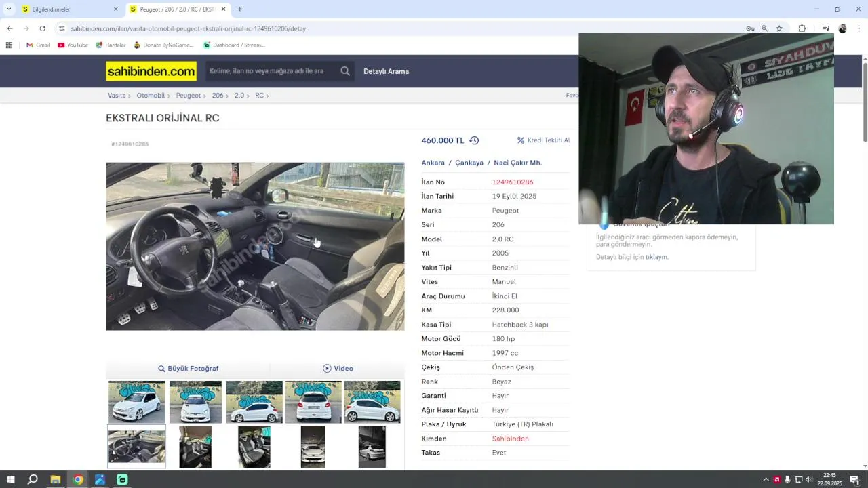
Task: Click the main interior car photo
Action: 255,247
